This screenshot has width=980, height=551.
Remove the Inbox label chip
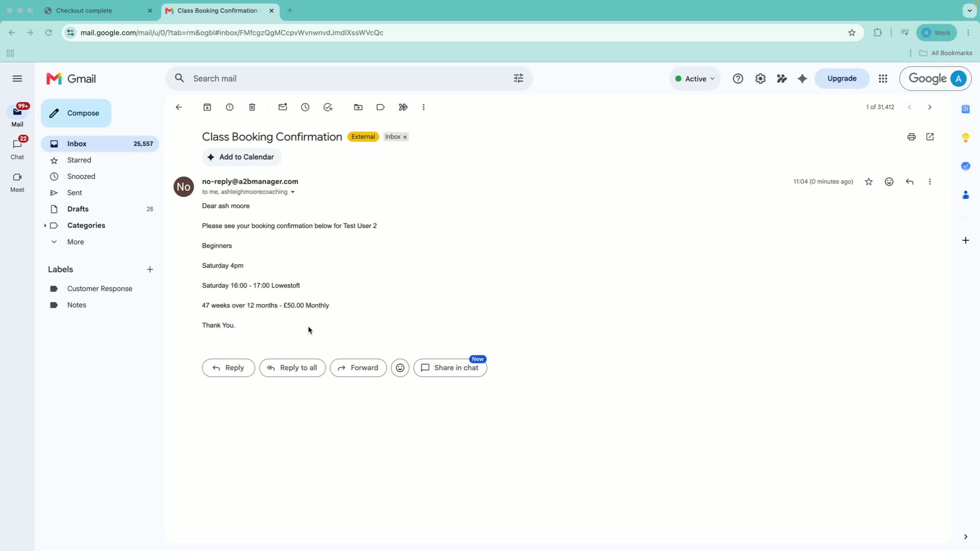click(405, 137)
